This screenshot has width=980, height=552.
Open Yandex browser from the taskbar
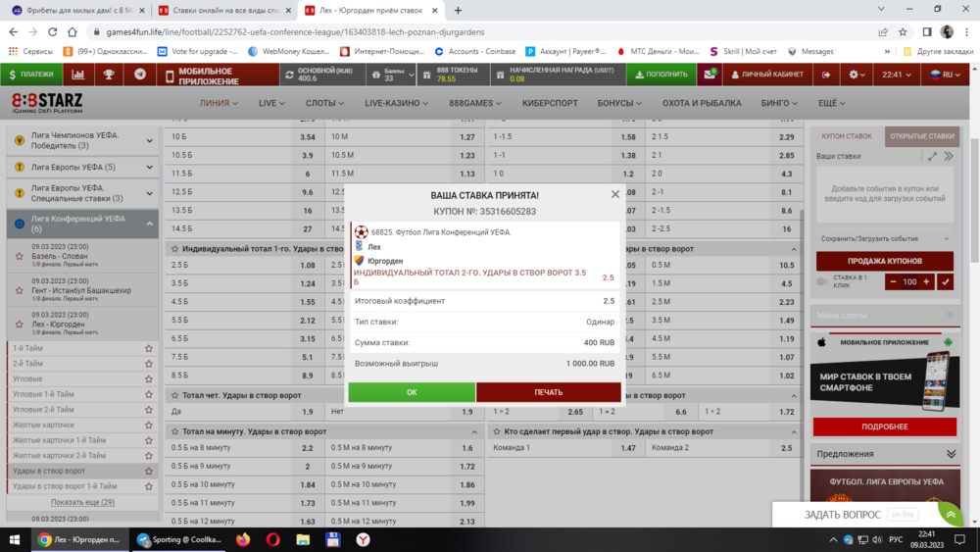click(x=364, y=539)
